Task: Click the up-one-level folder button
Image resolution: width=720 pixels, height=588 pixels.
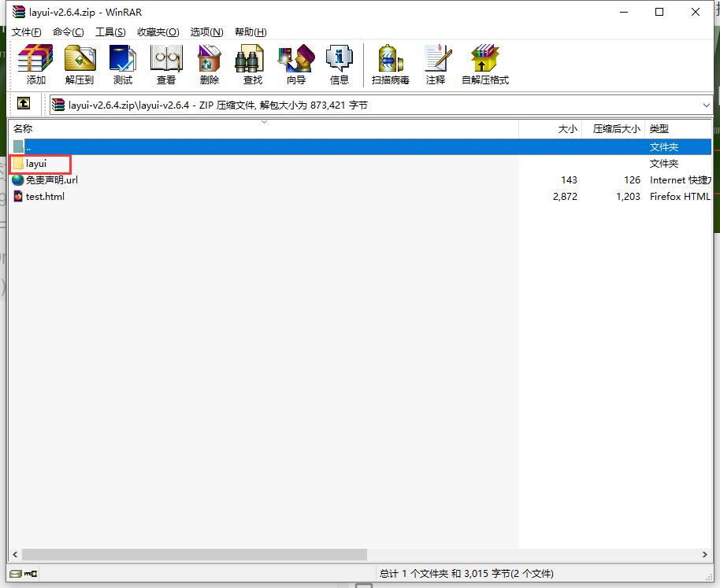Action: (24, 103)
